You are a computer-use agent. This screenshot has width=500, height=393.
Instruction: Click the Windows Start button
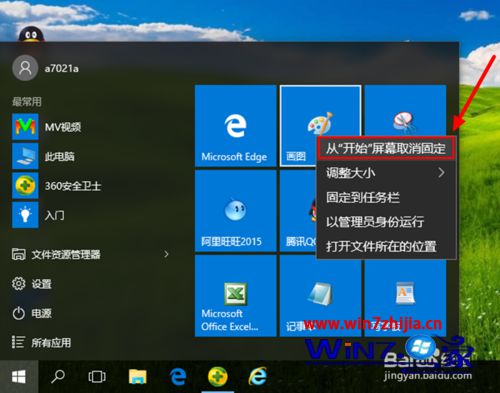coord(19,377)
